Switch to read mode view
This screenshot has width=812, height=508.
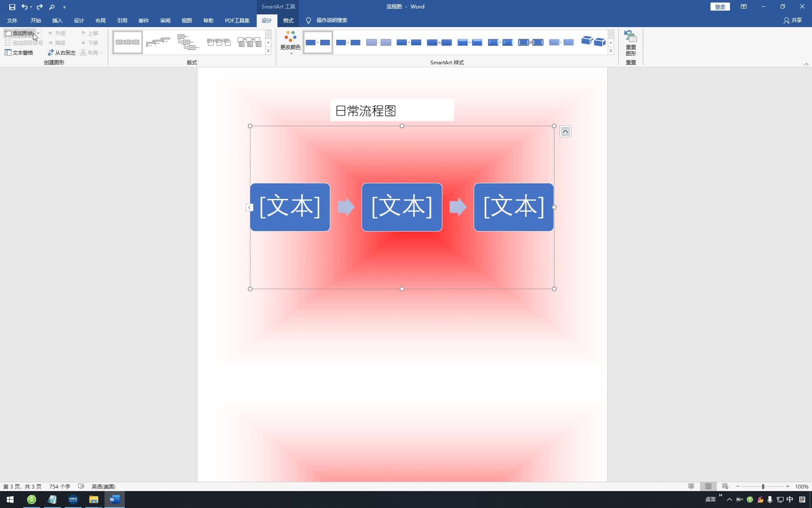(691, 486)
